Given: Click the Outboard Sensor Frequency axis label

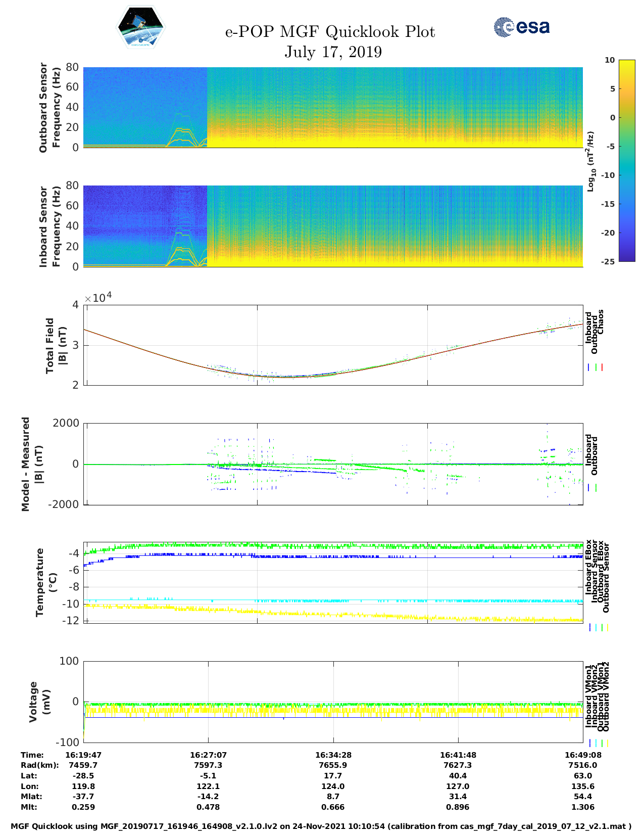Looking at the screenshot, I should tap(49, 107).
